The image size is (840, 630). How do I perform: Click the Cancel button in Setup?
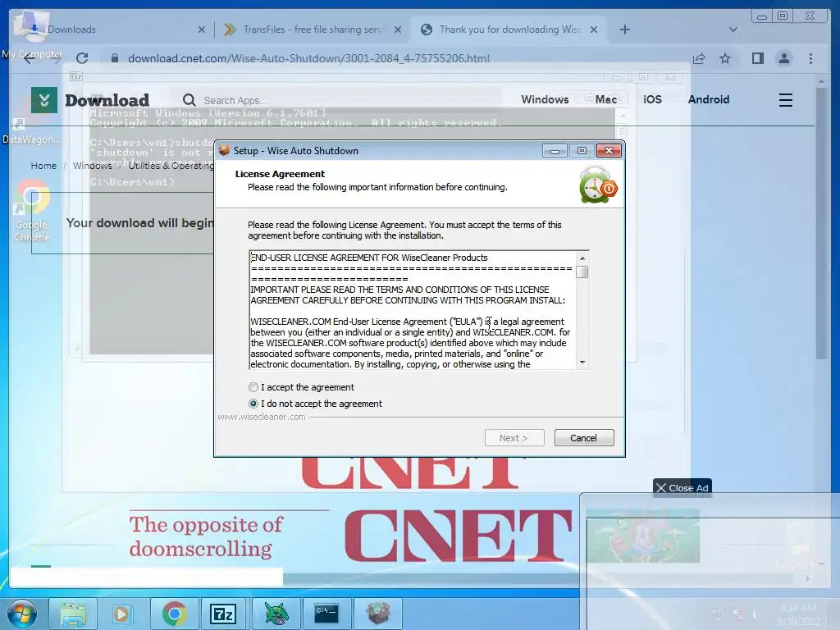584,438
